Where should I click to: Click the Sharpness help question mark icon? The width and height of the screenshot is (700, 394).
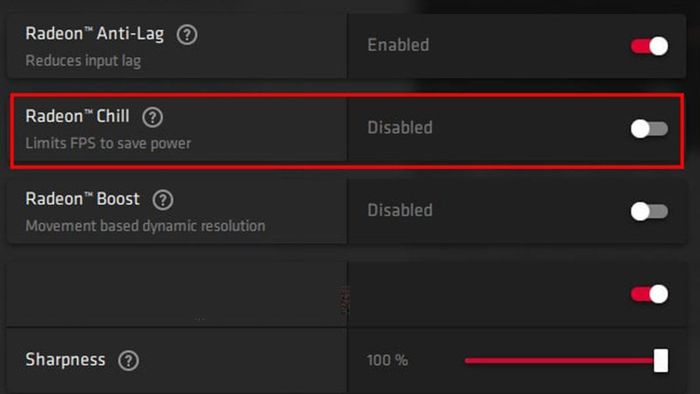pos(129,361)
